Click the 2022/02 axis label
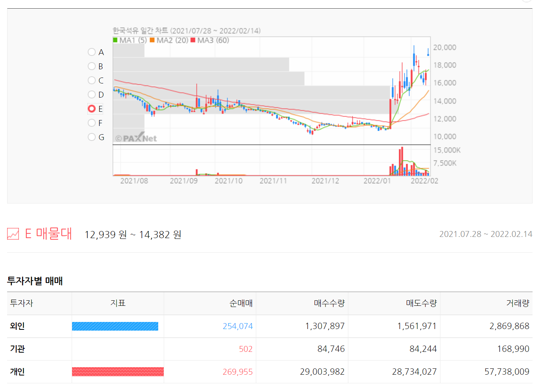 [x=424, y=181]
